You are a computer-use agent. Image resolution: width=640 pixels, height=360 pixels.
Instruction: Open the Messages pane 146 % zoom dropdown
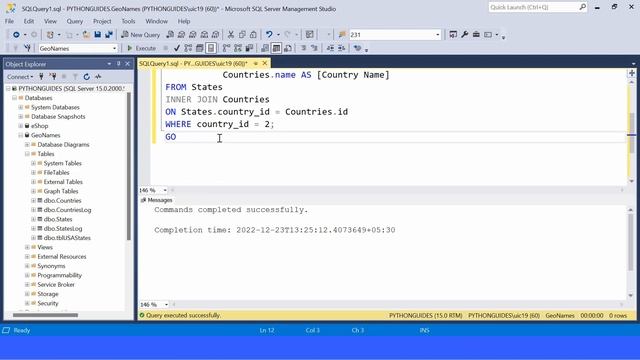pyautogui.click(x=166, y=304)
